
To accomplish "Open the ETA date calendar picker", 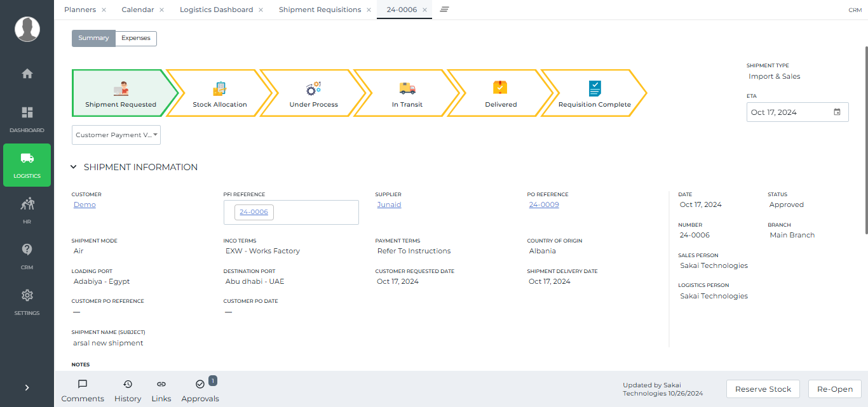I will pos(837,112).
